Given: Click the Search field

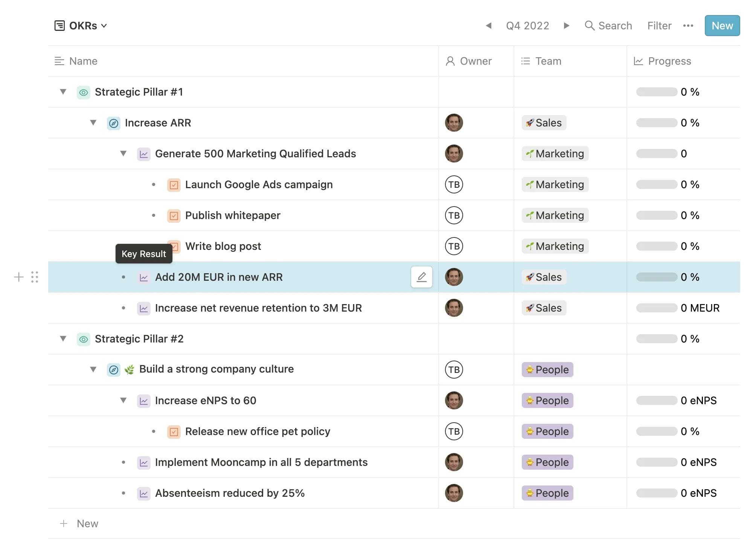Looking at the screenshot, I should click(608, 26).
